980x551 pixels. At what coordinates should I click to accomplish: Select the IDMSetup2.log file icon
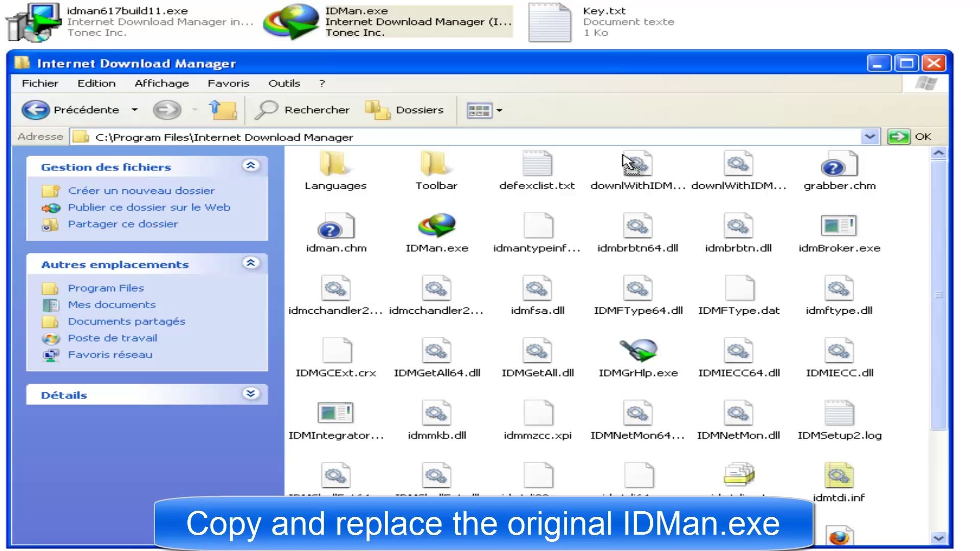coord(839,413)
